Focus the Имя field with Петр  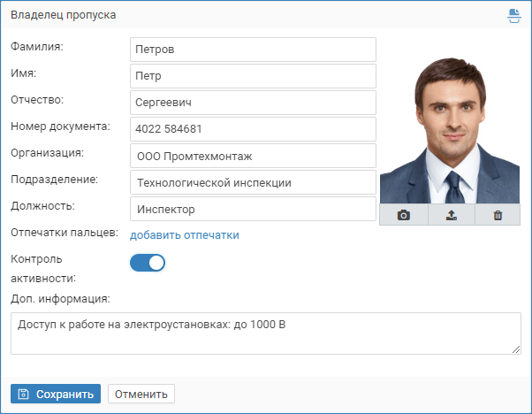(x=252, y=76)
